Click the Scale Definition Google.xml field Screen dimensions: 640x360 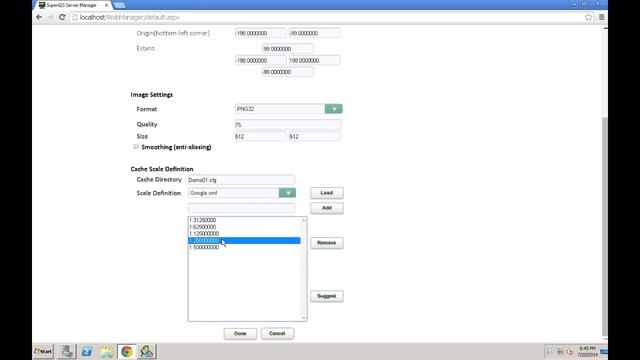[233, 193]
